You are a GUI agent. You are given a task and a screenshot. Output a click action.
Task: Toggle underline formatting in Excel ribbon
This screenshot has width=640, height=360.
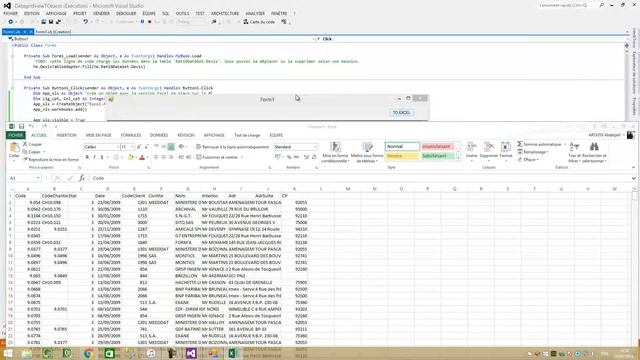102,157
